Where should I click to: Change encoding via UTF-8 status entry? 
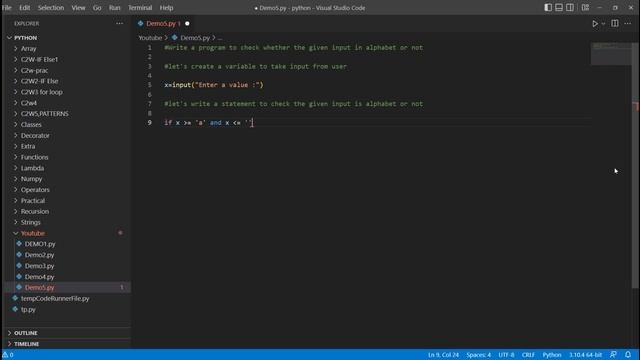tap(506, 355)
